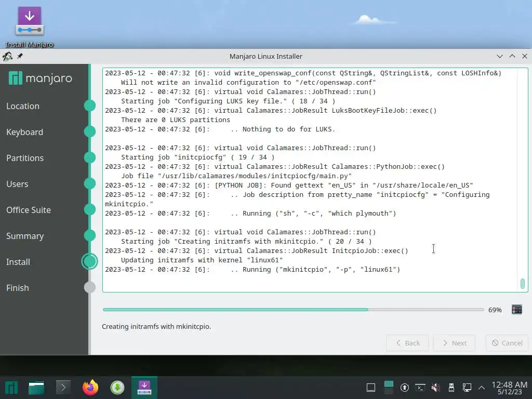Select the Keyboard step in the sidebar

click(25, 132)
